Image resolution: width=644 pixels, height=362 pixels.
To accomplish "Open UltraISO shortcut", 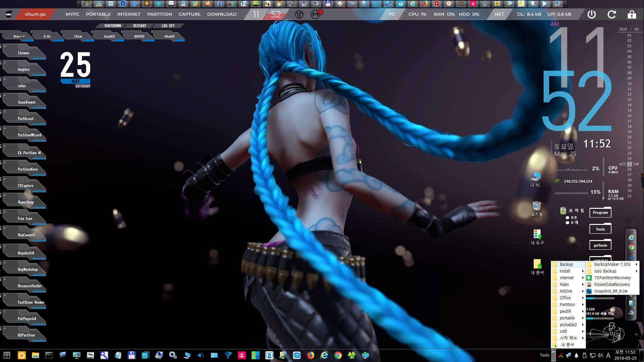I will [x=169, y=36].
